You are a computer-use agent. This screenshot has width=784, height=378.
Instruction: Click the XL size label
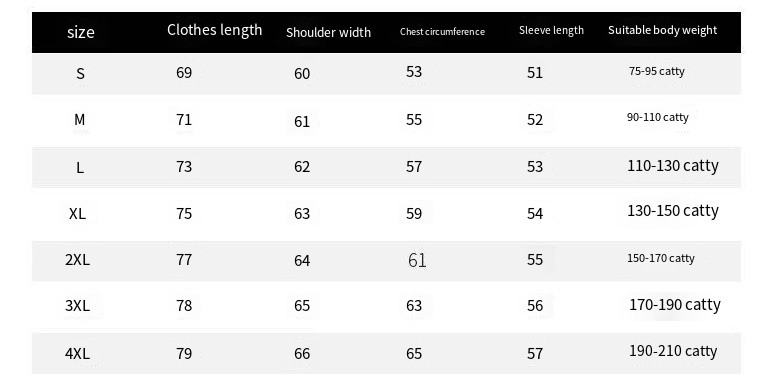(x=78, y=214)
